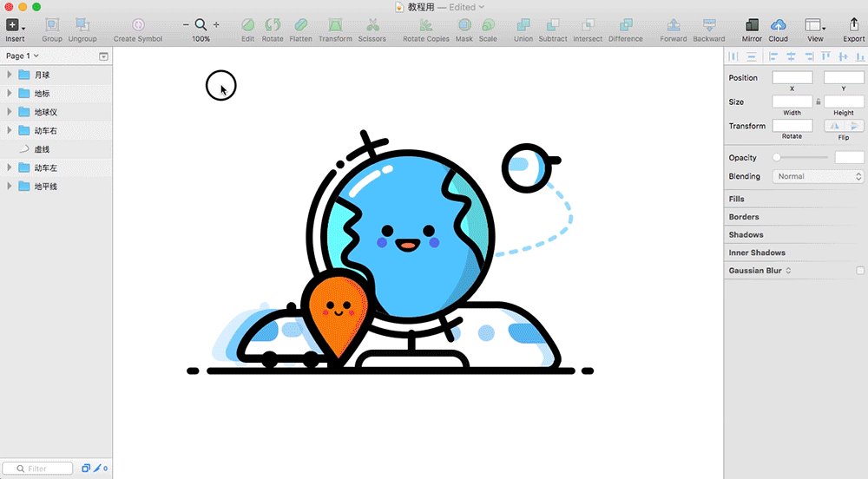Zoom in with the plus button
Image resolution: width=868 pixels, height=479 pixels.
point(216,25)
